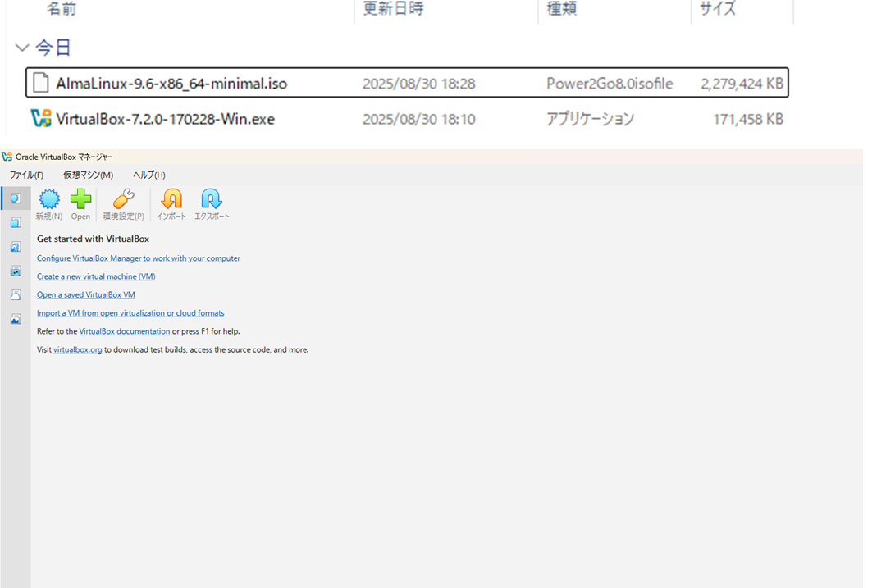Open the 仮想マシン(M) menu
This screenshot has height=588, width=886.
coord(88,175)
